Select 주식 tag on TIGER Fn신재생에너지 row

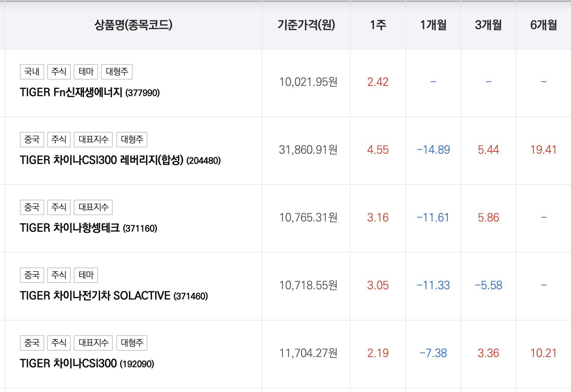(x=59, y=71)
